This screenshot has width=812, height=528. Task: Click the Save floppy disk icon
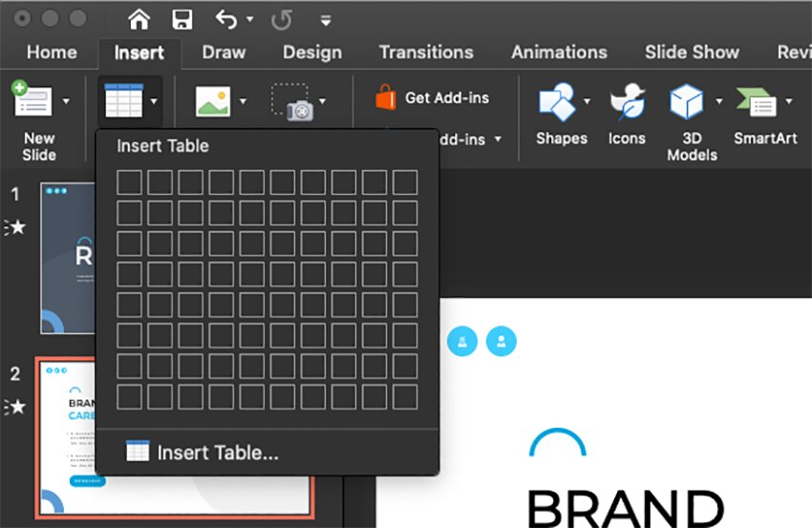pos(182,19)
